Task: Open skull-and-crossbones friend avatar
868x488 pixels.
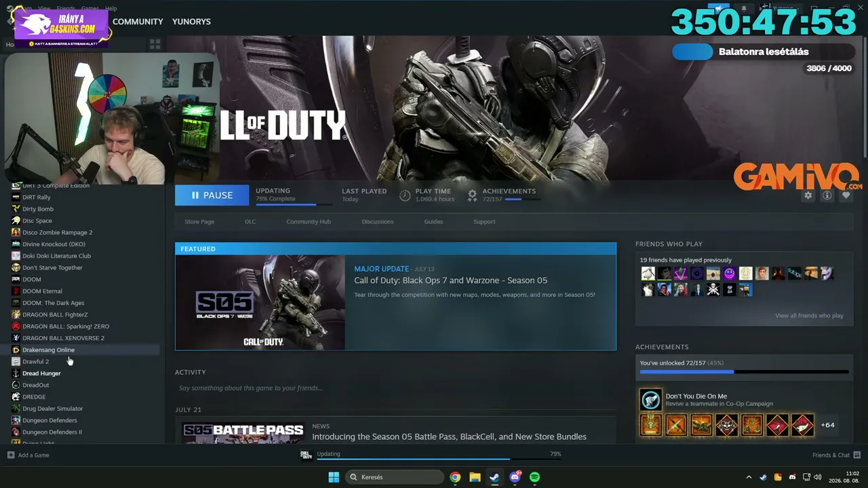Action: tap(713, 290)
